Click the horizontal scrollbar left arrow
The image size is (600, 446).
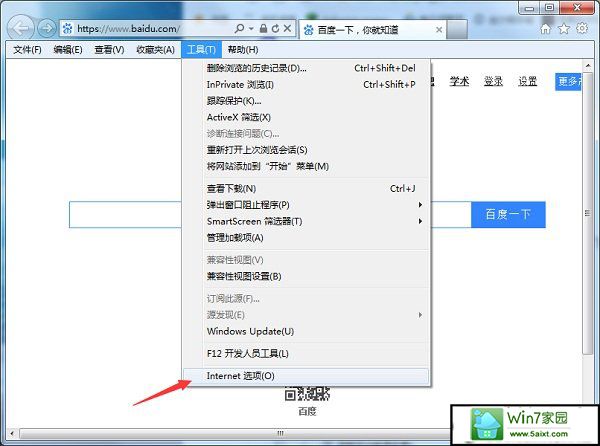click(13, 433)
